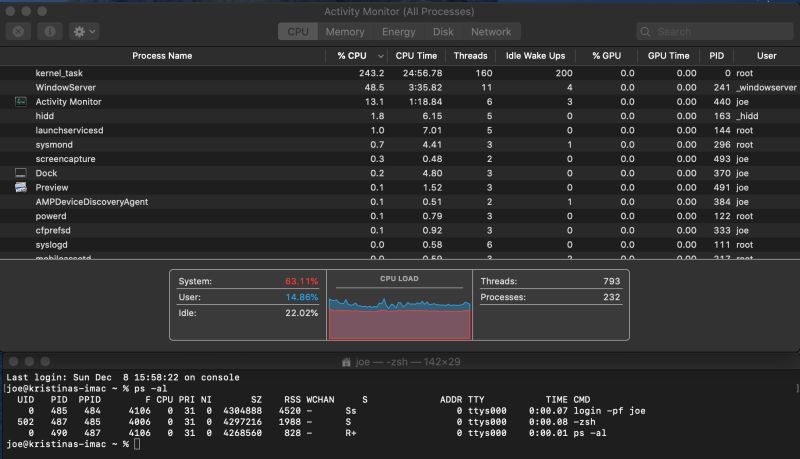Image resolution: width=800 pixels, height=459 pixels.
Task: Sort by GPU Time column header
Action: (668, 56)
